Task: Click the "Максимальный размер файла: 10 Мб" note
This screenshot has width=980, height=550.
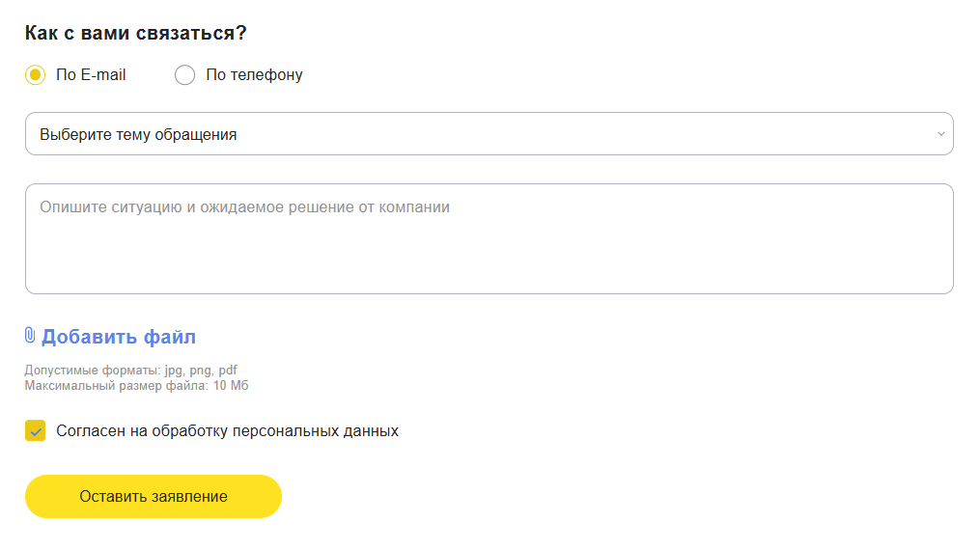Action: coord(136,386)
